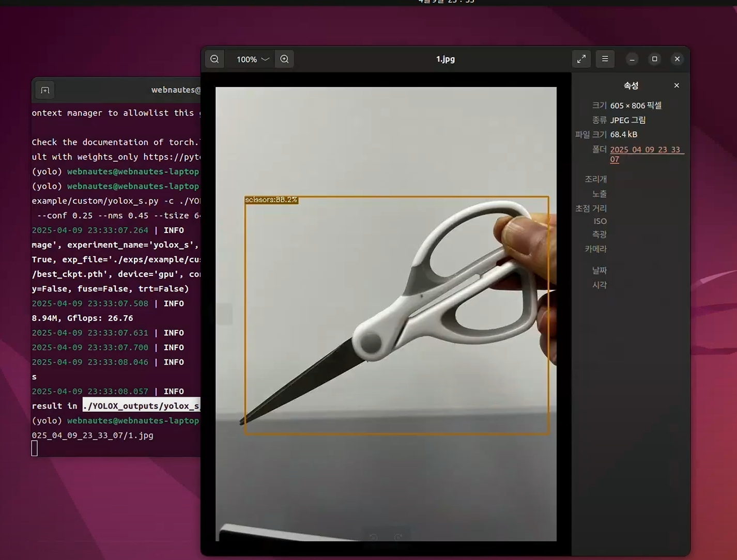Click the terminal cursor prompt block
The width and height of the screenshot is (737, 560).
click(x=35, y=448)
